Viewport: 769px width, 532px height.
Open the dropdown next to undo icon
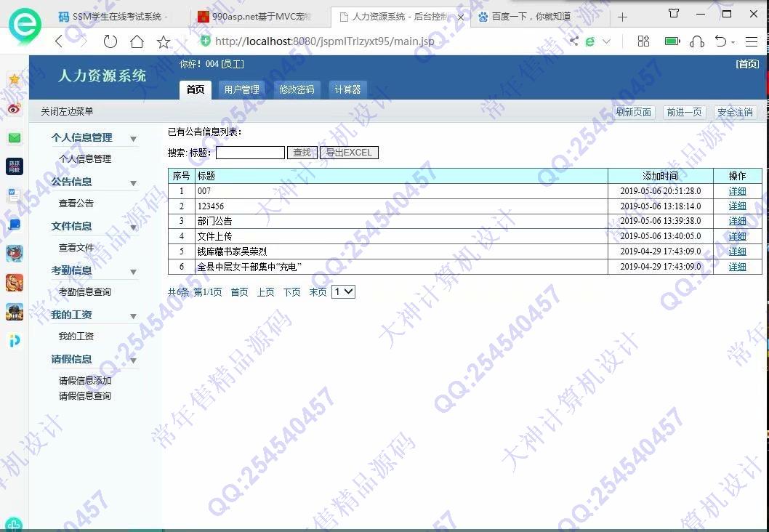[x=733, y=42]
